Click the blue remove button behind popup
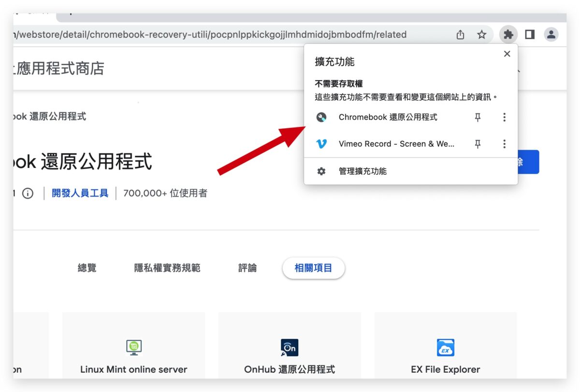The height and width of the screenshot is (392, 580). point(528,162)
